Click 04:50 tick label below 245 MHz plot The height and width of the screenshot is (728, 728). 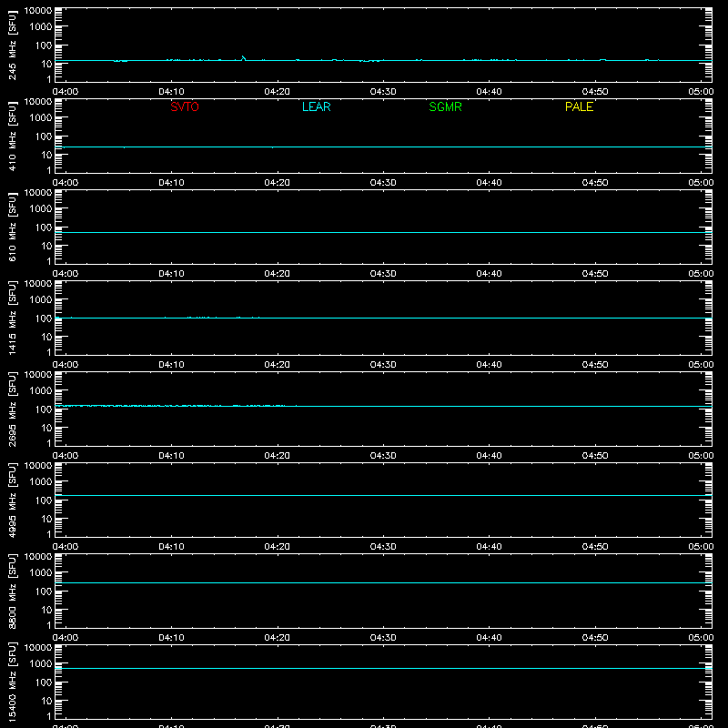coord(595,92)
